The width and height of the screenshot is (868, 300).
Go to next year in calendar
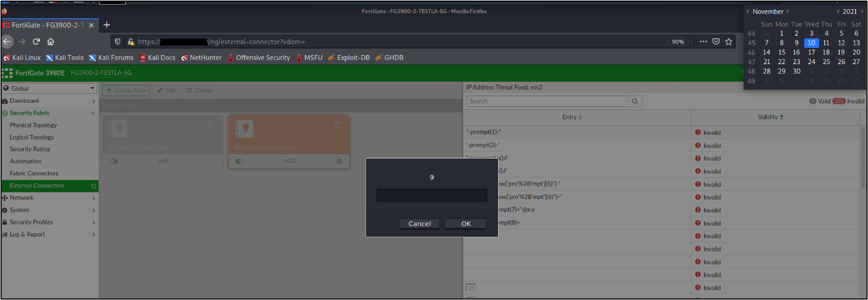coord(863,11)
